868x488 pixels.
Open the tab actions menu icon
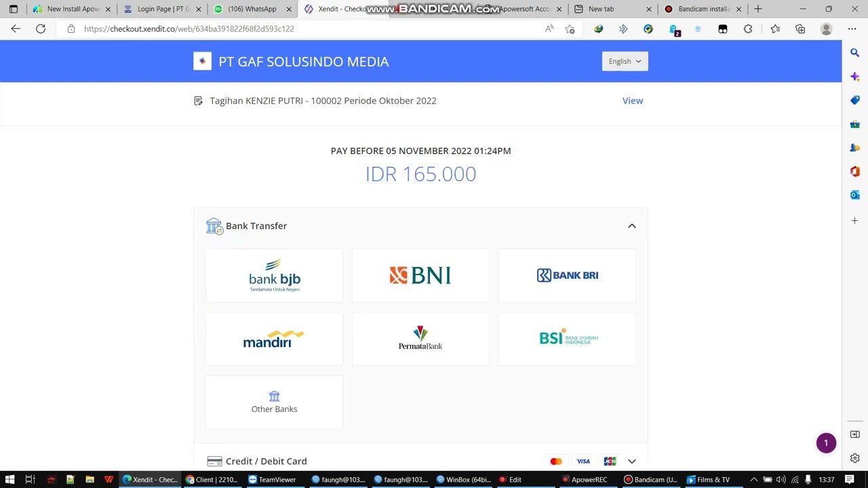pyautogui.click(x=13, y=9)
